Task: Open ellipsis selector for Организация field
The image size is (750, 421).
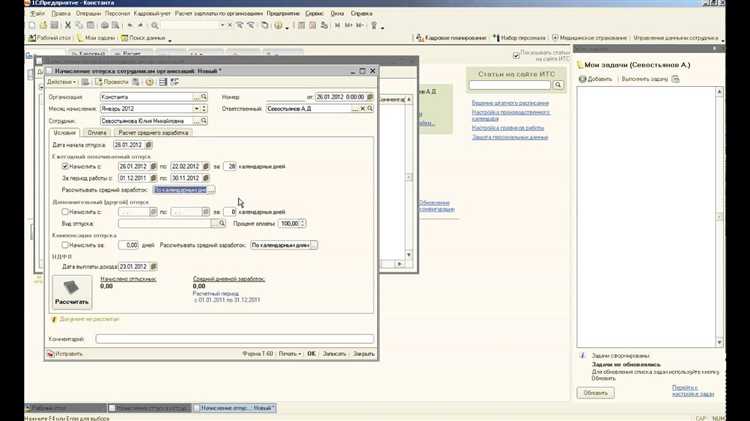Action: click(196, 97)
